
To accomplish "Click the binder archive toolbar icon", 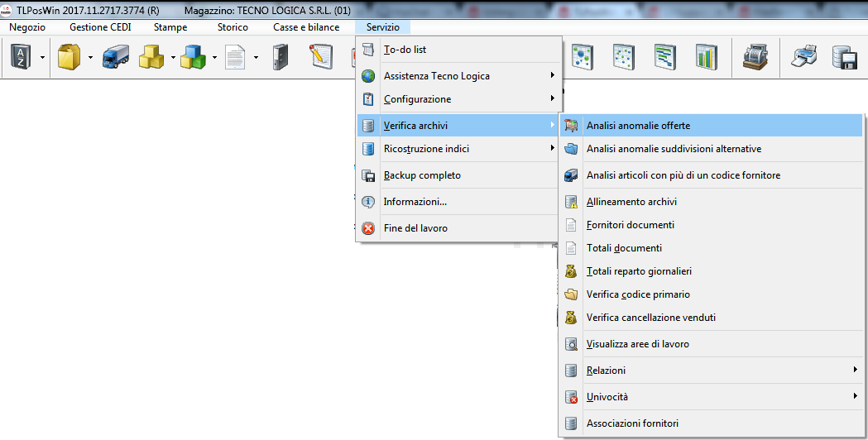I will click(x=281, y=57).
